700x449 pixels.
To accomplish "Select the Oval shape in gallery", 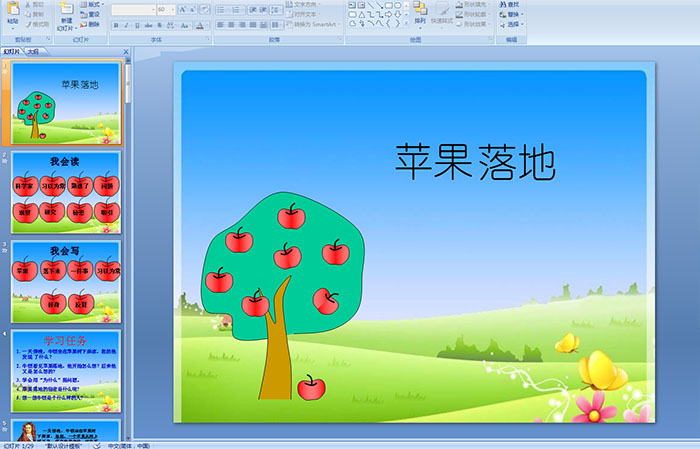I will coord(397,5).
